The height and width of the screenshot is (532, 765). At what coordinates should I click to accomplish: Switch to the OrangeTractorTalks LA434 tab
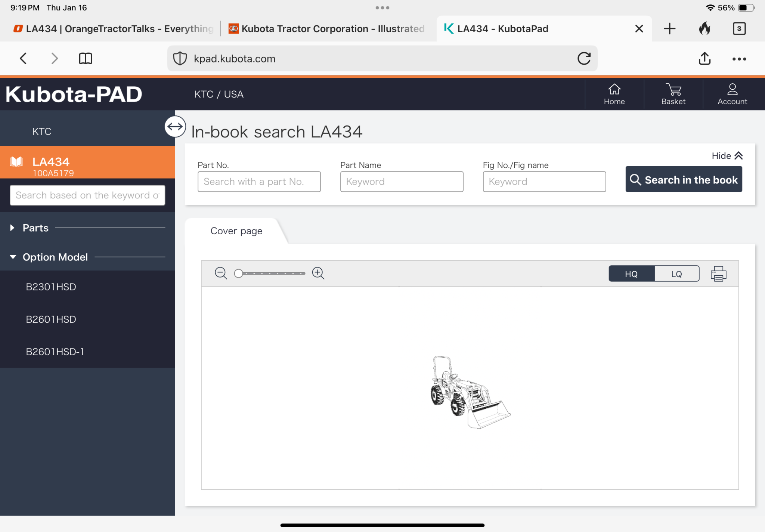tap(113, 29)
